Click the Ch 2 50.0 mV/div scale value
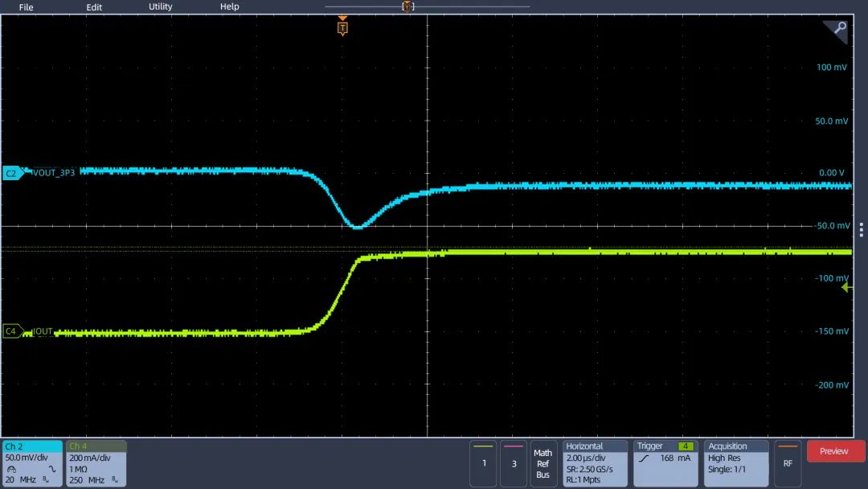Screen dimensions: 868x489 coord(27,458)
